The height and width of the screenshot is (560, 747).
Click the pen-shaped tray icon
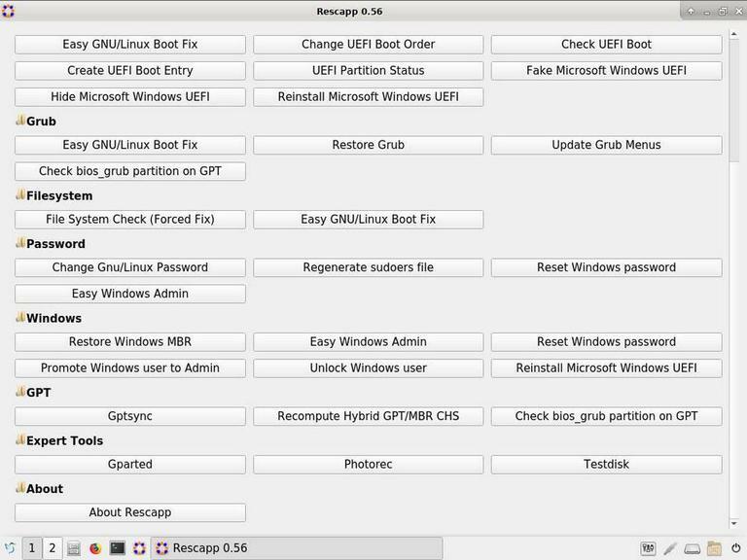pos(670,548)
